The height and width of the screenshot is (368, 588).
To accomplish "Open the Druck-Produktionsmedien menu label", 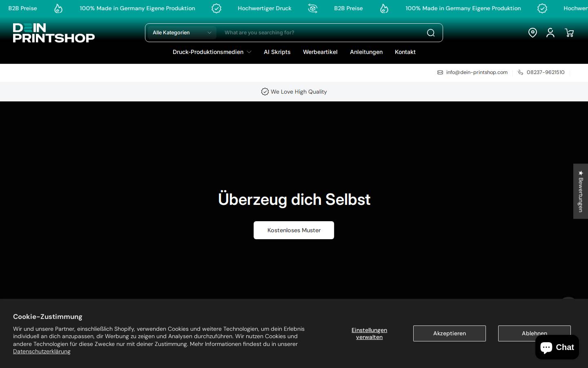I will coord(208,52).
